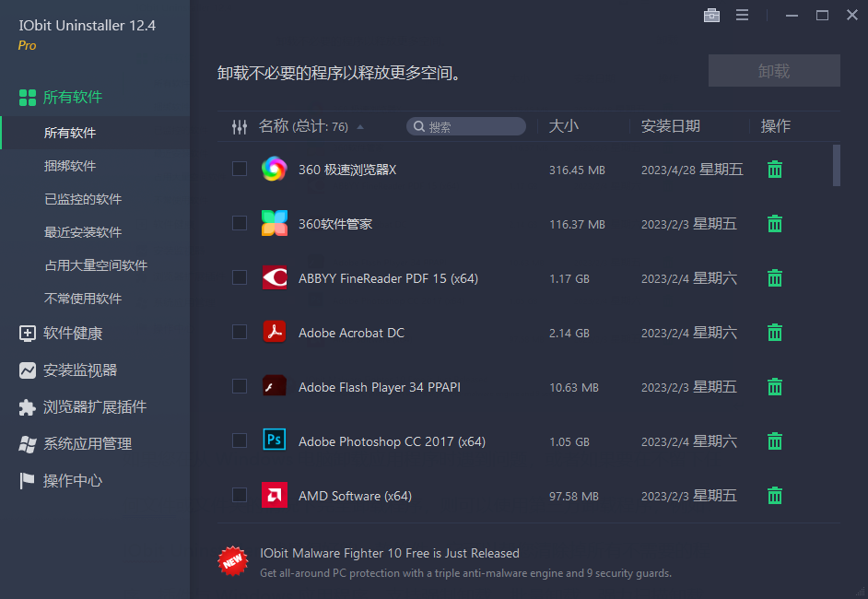Select the Adobe Acrobat DC name text
This screenshot has width=868, height=599.
click(x=351, y=333)
